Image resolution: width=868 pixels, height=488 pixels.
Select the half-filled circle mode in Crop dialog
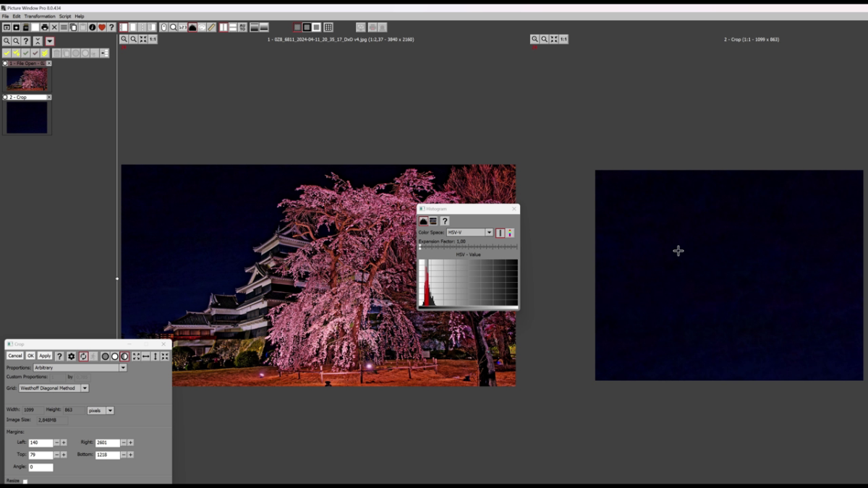(x=124, y=356)
